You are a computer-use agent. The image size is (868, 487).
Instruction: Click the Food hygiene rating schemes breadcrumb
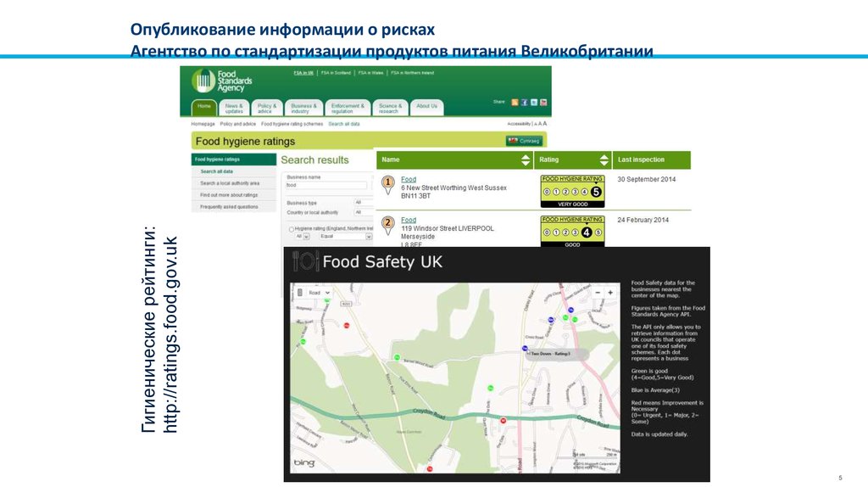pos(292,124)
